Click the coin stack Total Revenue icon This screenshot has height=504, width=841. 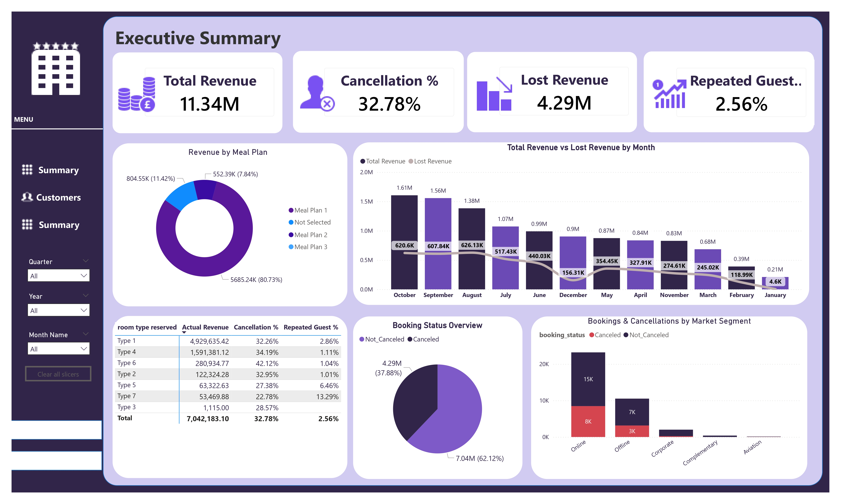(137, 94)
